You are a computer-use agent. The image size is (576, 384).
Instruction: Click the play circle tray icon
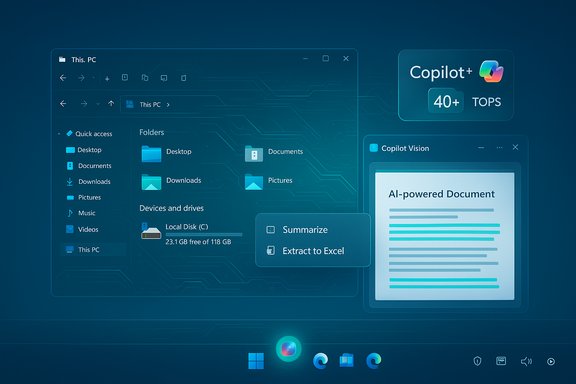pyautogui.click(x=551, y=362)
